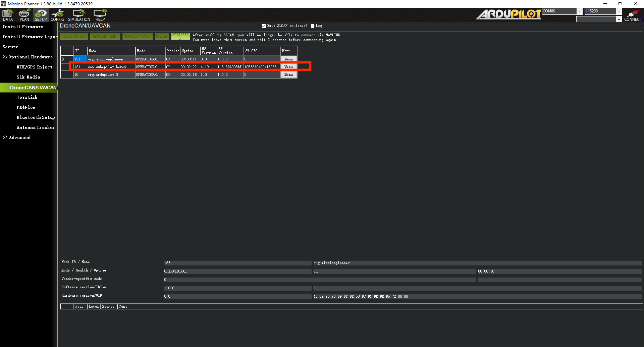Open the PLAN flight planner screen

(24, 15)
